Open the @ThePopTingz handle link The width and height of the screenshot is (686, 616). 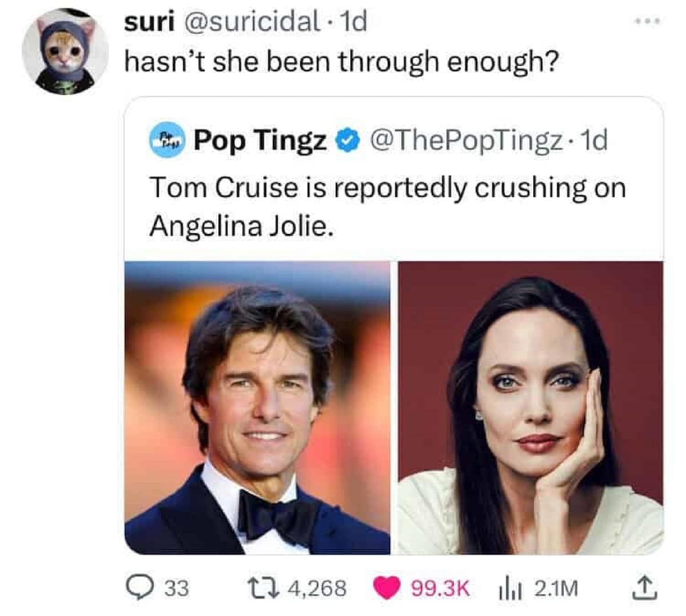click(x=466, y=140)
